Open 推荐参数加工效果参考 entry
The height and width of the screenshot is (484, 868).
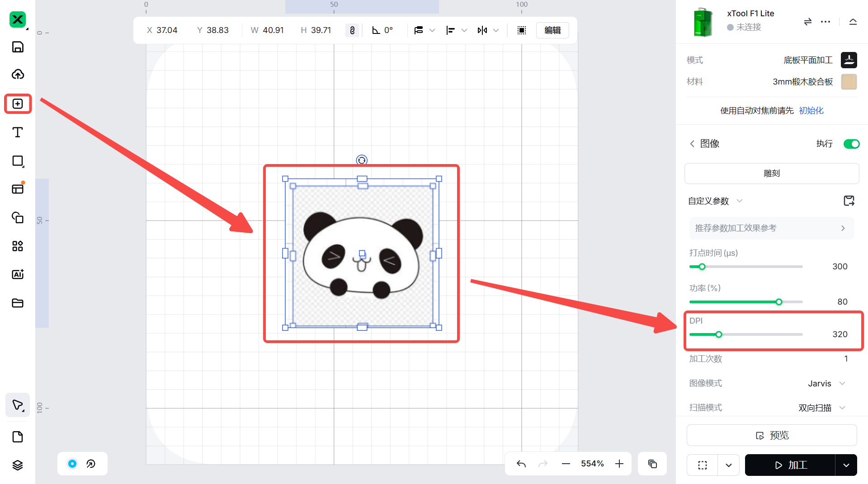point(771,228)
